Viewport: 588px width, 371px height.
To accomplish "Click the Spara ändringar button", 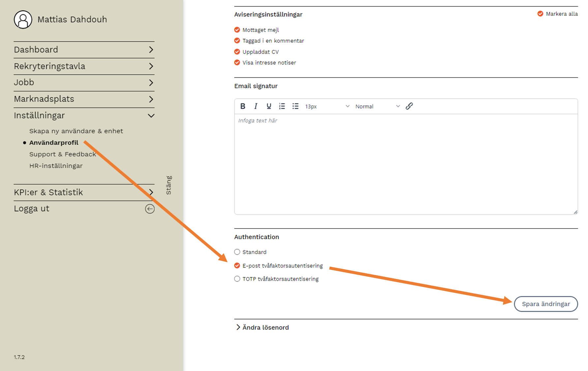I will (545, 304).
